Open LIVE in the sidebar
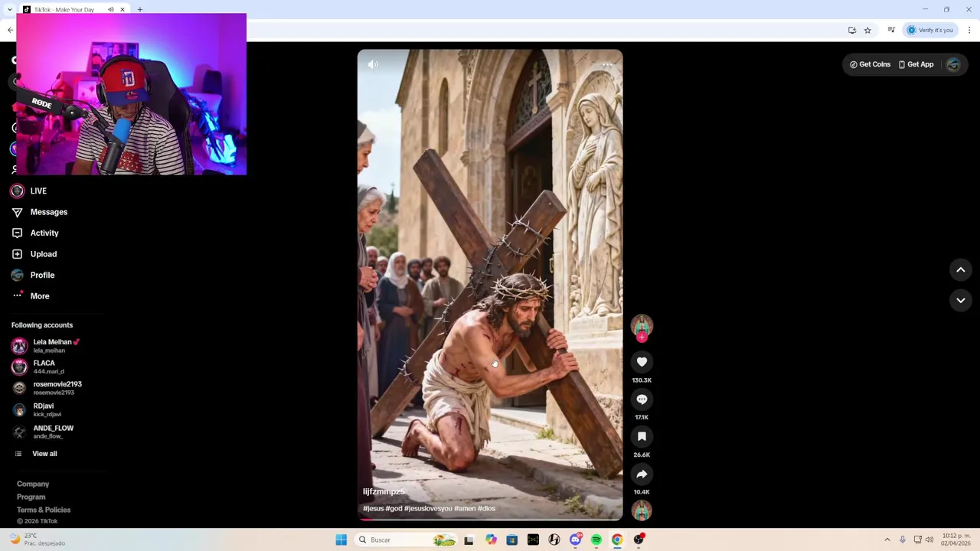 pyautogui.click(x=29, y=191)
